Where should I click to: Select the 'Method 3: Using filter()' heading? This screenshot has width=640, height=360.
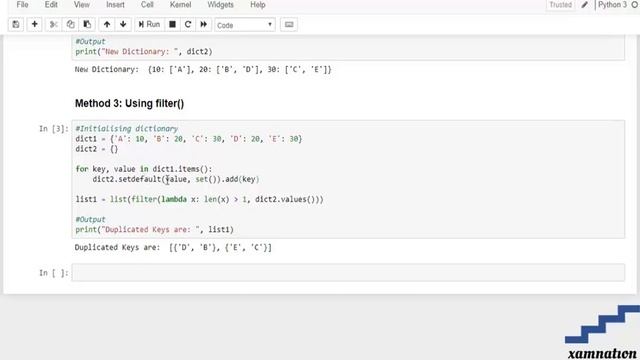pos(129,104)
